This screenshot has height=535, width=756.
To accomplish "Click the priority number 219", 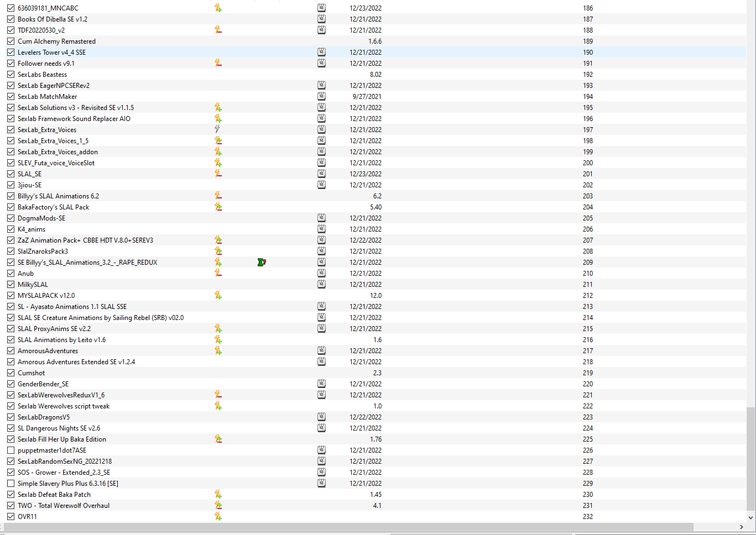I will (588, 373).
